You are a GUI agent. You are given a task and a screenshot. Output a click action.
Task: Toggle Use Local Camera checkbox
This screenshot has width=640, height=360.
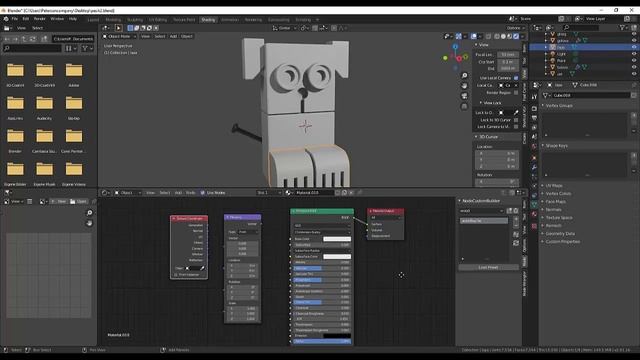(x=516, y=78)
